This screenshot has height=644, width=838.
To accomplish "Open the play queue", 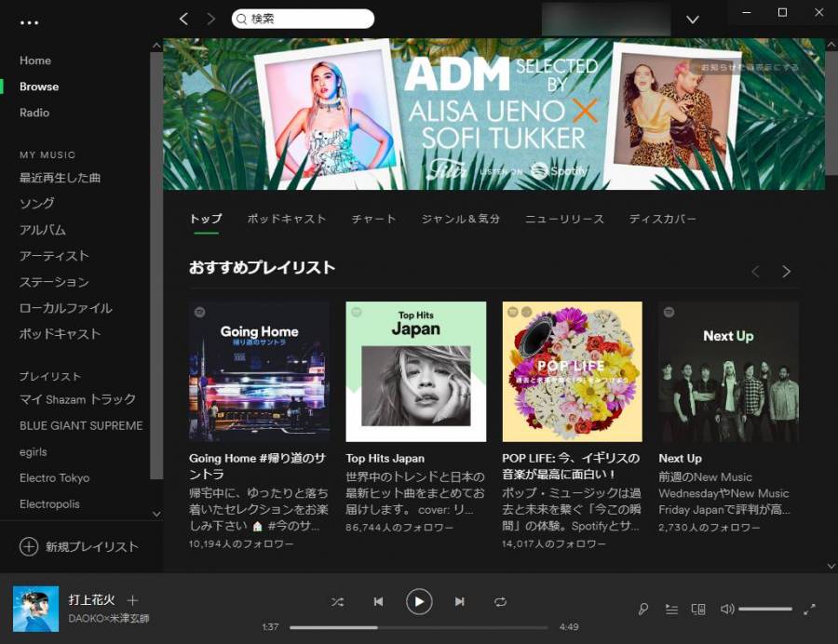I will coord(671,609).
